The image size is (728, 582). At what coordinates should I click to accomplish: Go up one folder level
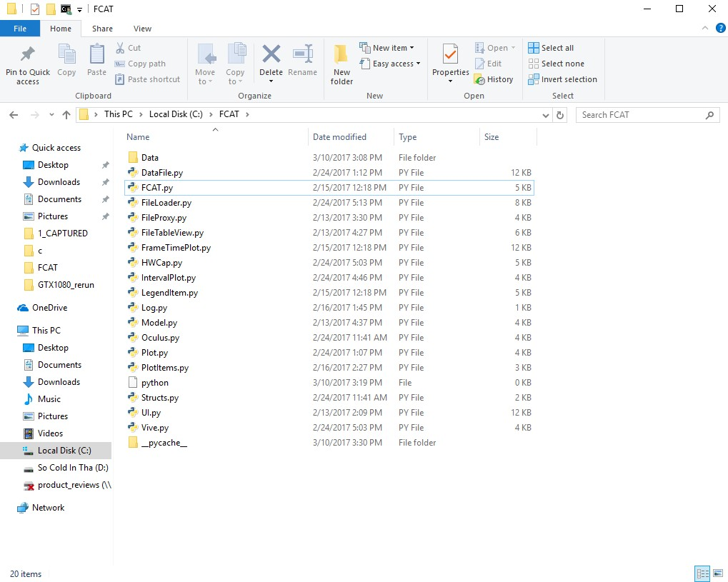pyautogui.click(x=66, y=115)
